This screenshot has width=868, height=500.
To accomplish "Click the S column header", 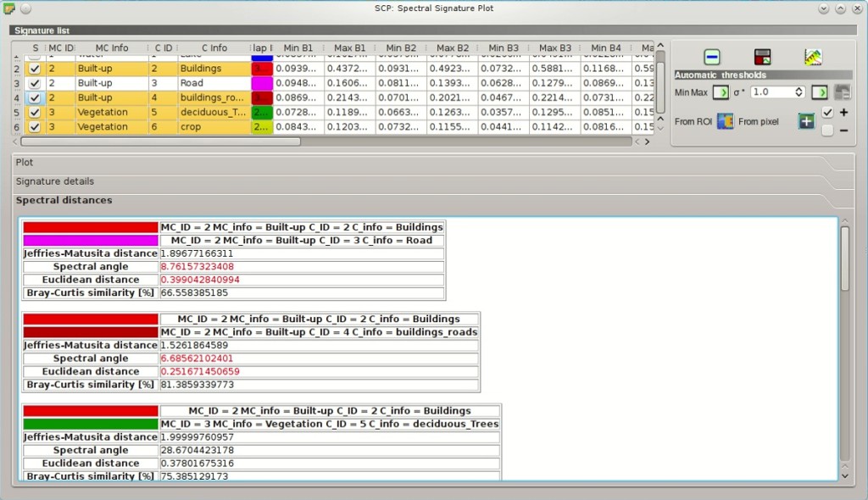I will tap(35, 48).
